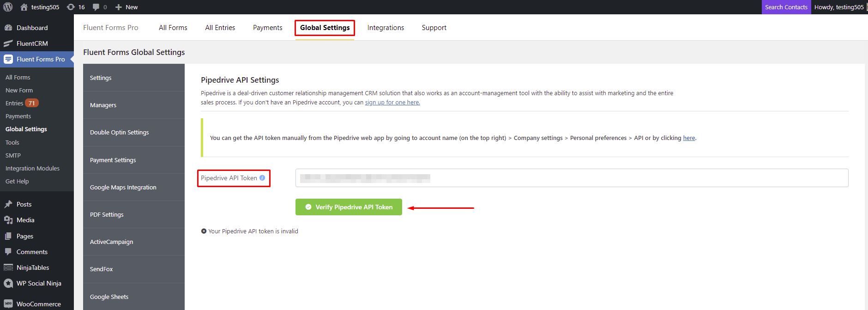The width and height of the screenshot is (868, 310).
Task: Open the All Forms top tab
Action: (173, 28)
